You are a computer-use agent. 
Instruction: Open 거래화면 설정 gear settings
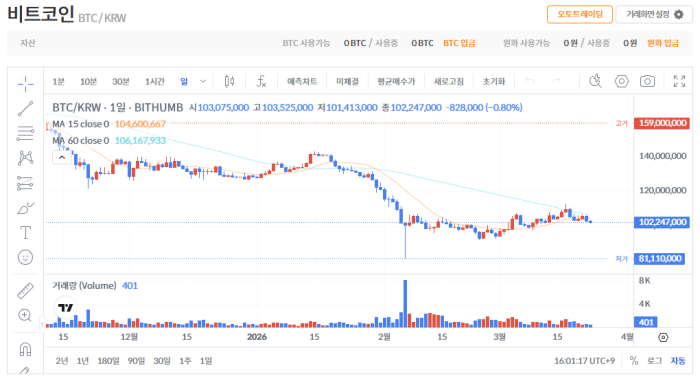click(x=654, y=14)
